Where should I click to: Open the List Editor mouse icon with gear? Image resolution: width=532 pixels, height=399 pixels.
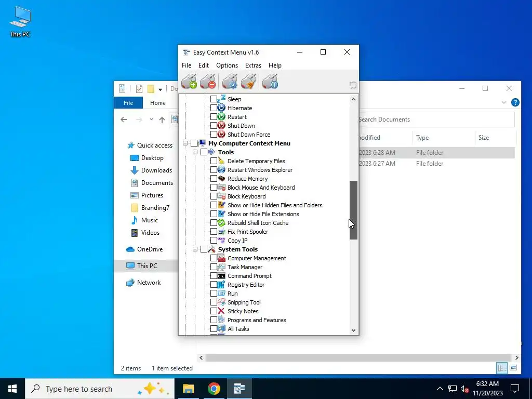pyautogui.click(x=230, y=82)
